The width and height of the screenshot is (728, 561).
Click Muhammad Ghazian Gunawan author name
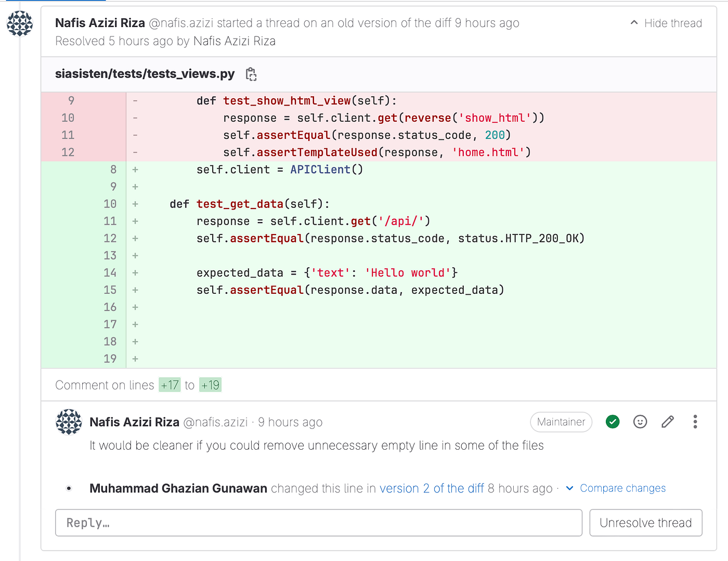(178, 489)
